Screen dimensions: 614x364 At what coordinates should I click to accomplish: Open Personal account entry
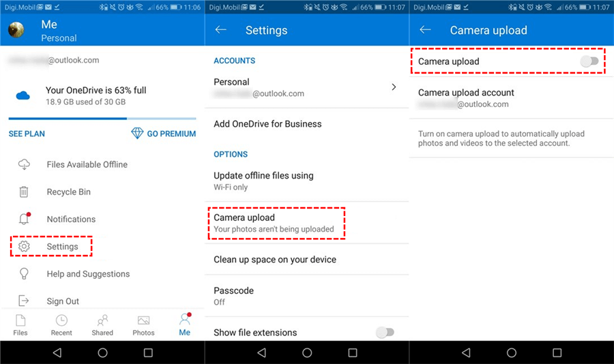click(x=306, y=88)
